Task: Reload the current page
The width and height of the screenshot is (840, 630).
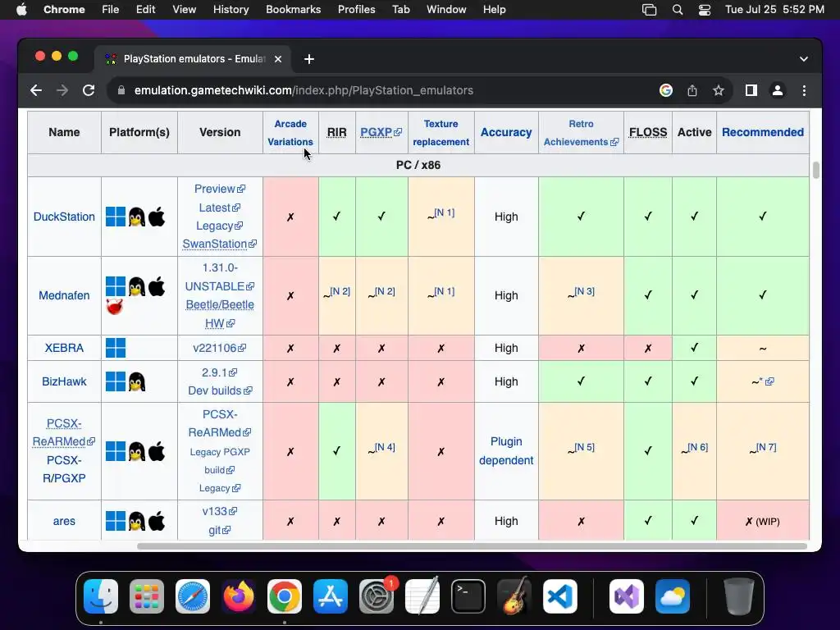Action: 89,90
